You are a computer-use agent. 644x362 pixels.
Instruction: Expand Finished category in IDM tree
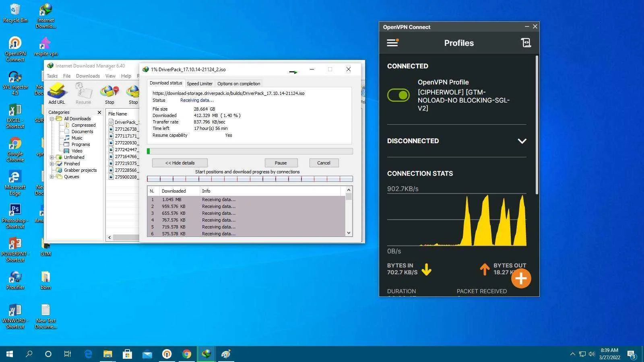(x=52, y=164)
